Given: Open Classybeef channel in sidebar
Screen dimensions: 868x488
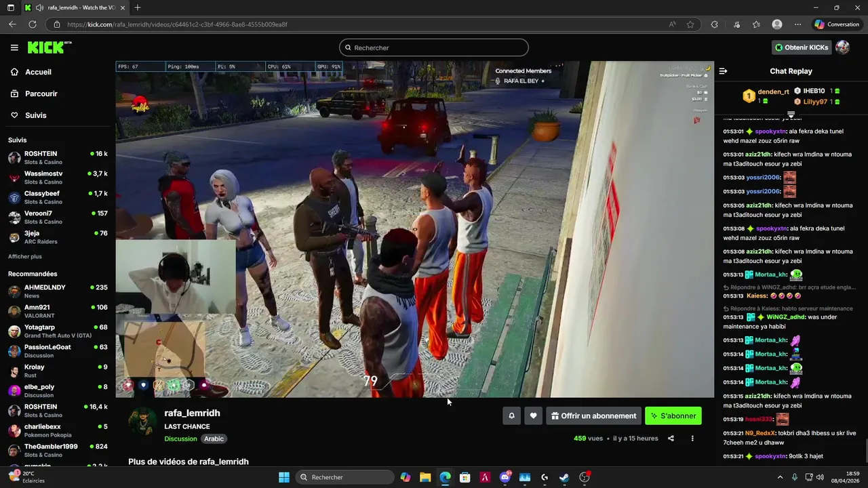Looking at the screenshot, I should (58, 197).
